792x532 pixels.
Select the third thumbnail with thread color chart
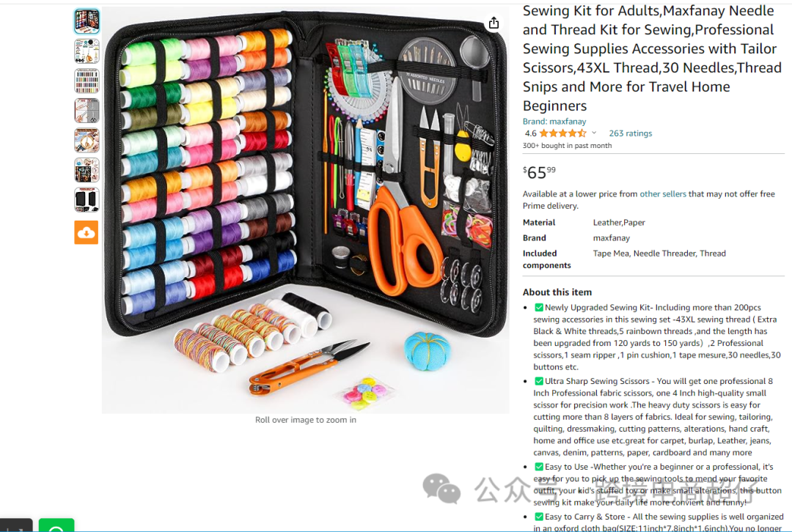87,81
